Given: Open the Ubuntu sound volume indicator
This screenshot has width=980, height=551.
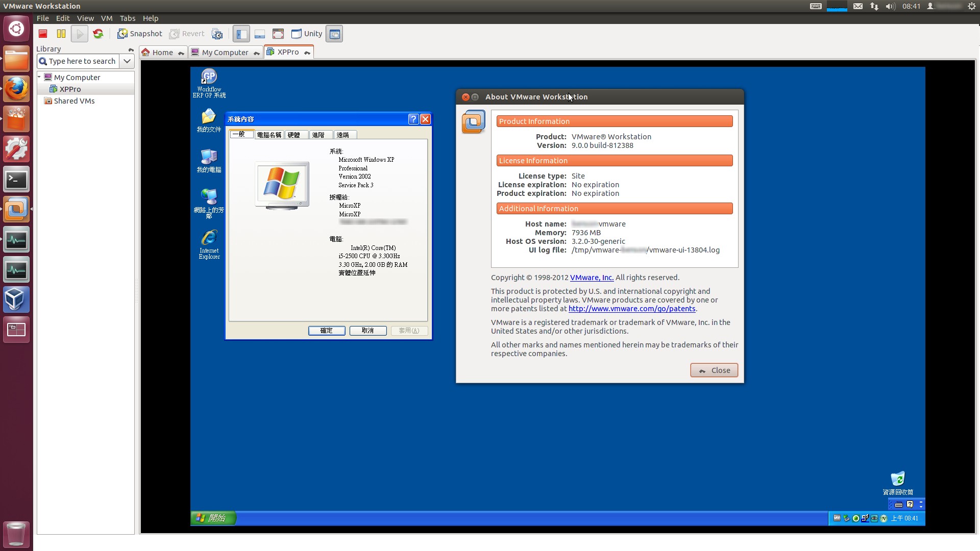Looking at the screenshot, I should click(x=891, y=6).
